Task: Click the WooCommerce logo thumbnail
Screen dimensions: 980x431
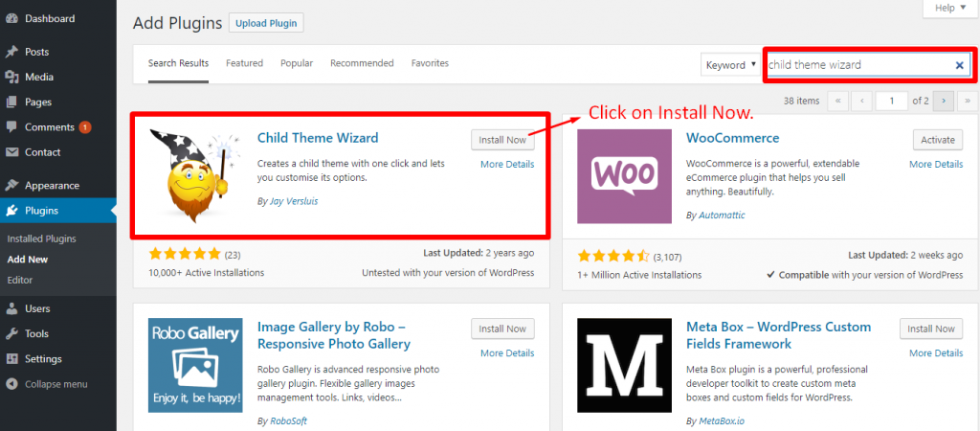Action: pos(624,176)
